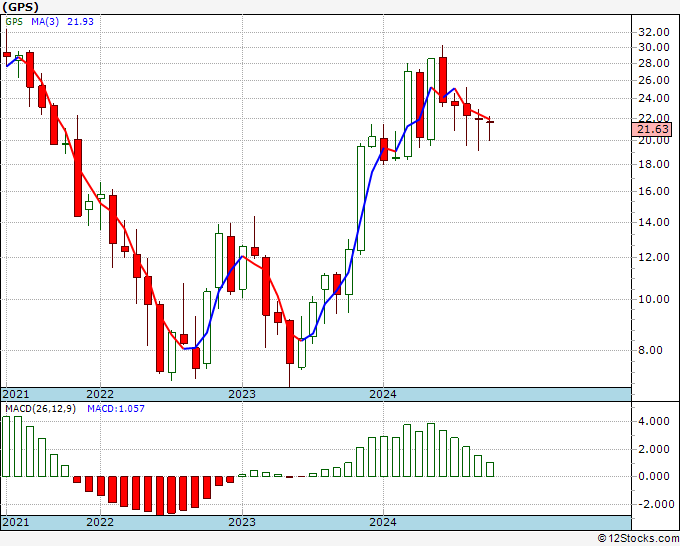Click the 30.00 price axis label
680x546 pixels.
(x=654, y=47)
